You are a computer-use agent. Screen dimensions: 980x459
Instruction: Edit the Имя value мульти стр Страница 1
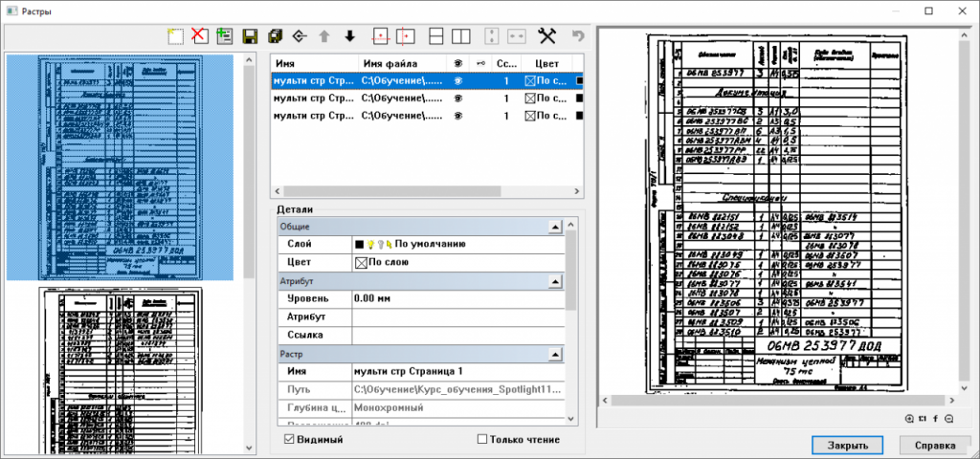(458, 372)
